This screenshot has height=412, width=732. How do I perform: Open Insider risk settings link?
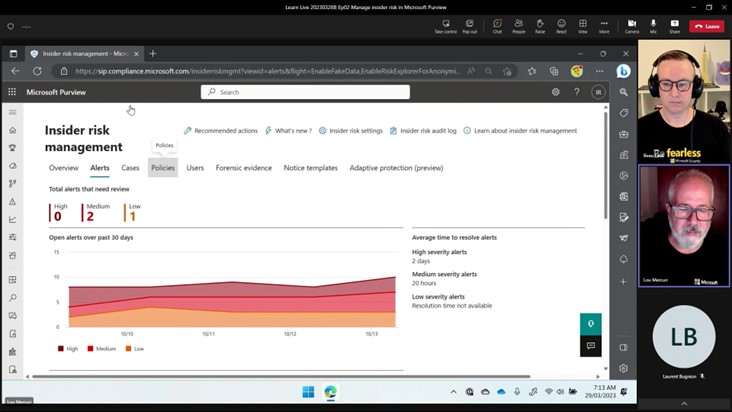click(351, 131)
